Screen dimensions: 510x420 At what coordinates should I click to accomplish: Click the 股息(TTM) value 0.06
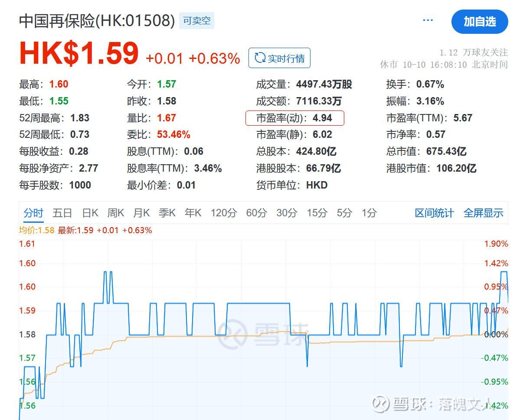[194, 151]
